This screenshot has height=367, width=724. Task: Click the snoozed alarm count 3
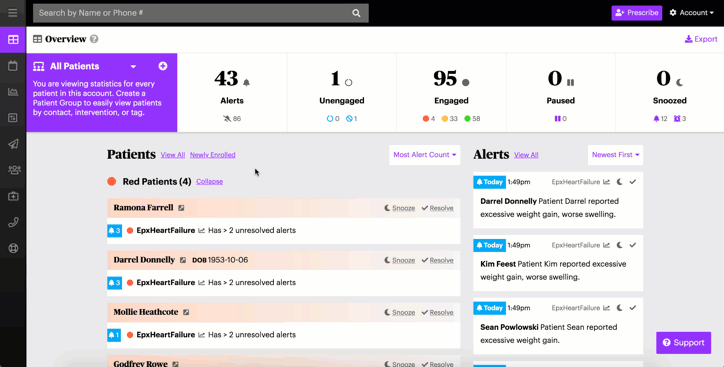[680, 119]
